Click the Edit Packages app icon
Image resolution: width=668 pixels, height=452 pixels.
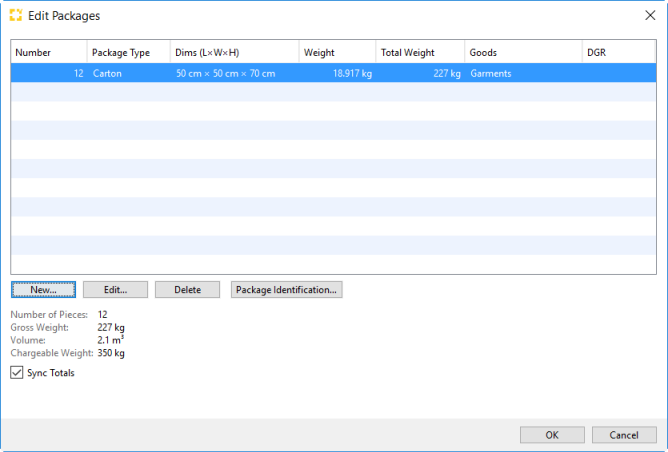[x=15, y=16]
